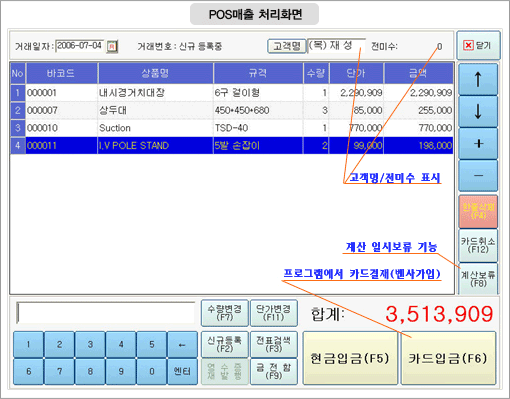Viewport: 510px width, 399px height.
Task: Click keypad number 5 button
Action: 152,345
